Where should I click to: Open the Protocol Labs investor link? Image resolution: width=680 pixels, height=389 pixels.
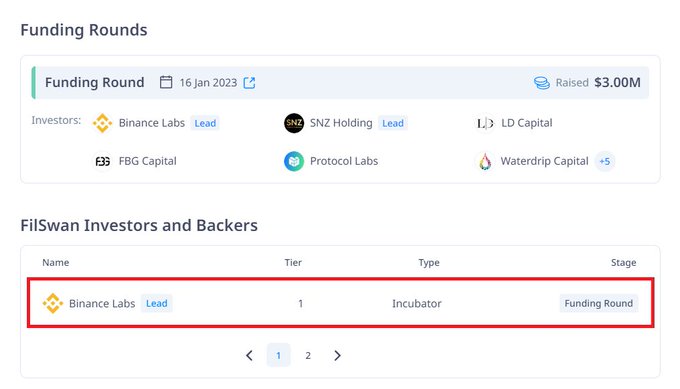(x=344, y=161)
